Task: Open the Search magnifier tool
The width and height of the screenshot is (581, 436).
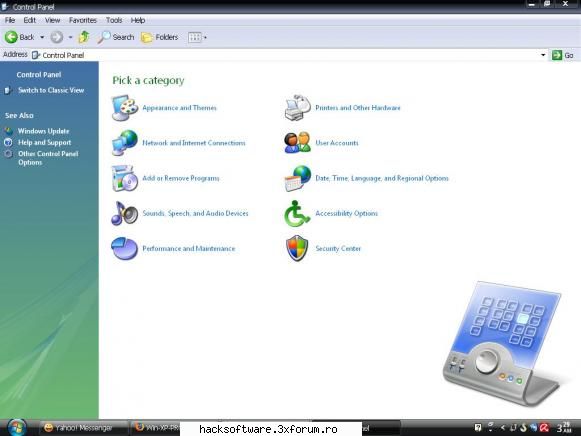Action: (116, 37)
